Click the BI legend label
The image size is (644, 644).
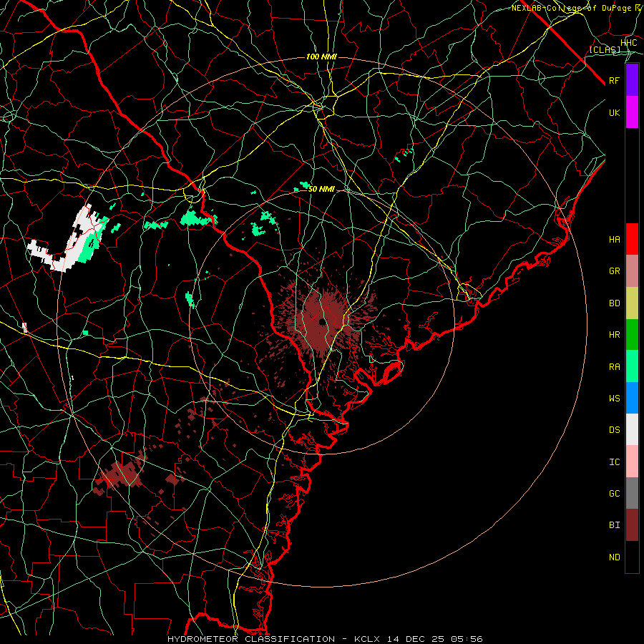[614, 525]
